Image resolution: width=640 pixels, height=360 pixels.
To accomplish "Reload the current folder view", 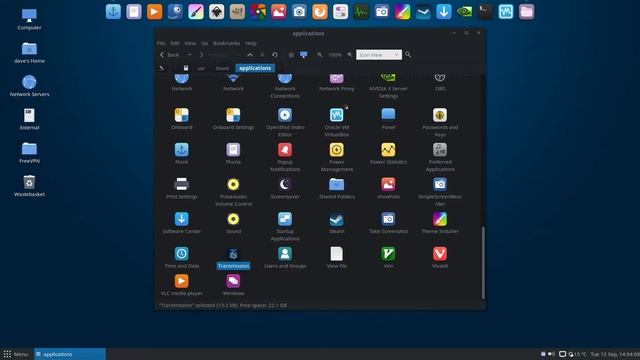I will (275, 55).
